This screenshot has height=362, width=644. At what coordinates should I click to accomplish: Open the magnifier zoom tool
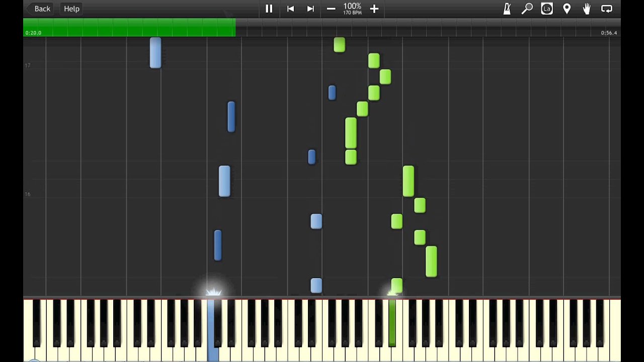click(x=527, y=9)
